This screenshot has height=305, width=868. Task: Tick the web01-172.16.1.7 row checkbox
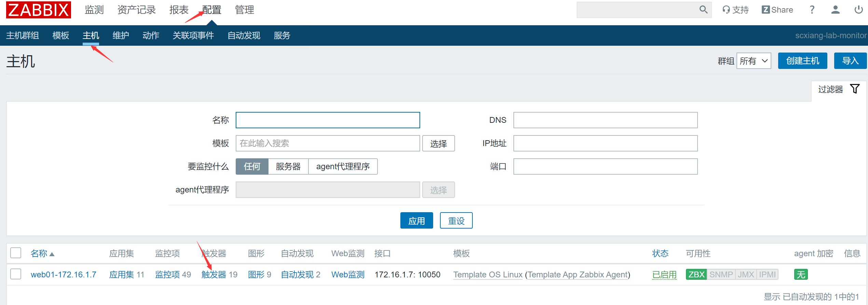(x=16, y=274)
